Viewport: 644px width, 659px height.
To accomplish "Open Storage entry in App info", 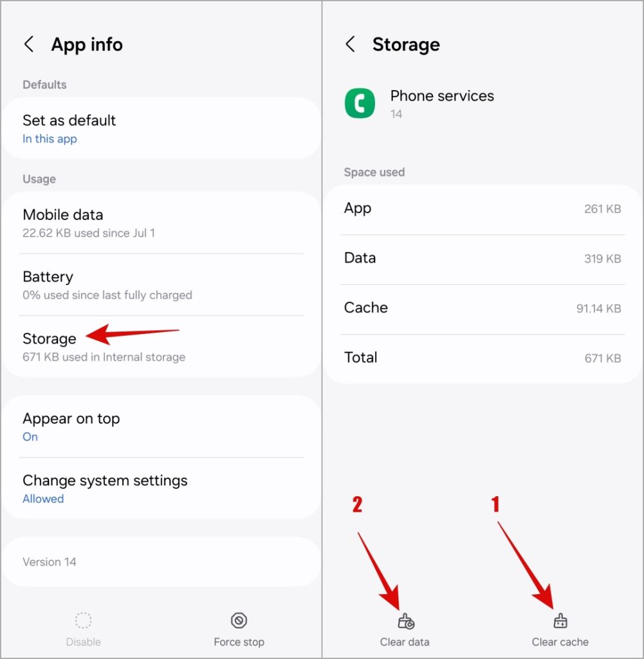I will pos(161,347).
